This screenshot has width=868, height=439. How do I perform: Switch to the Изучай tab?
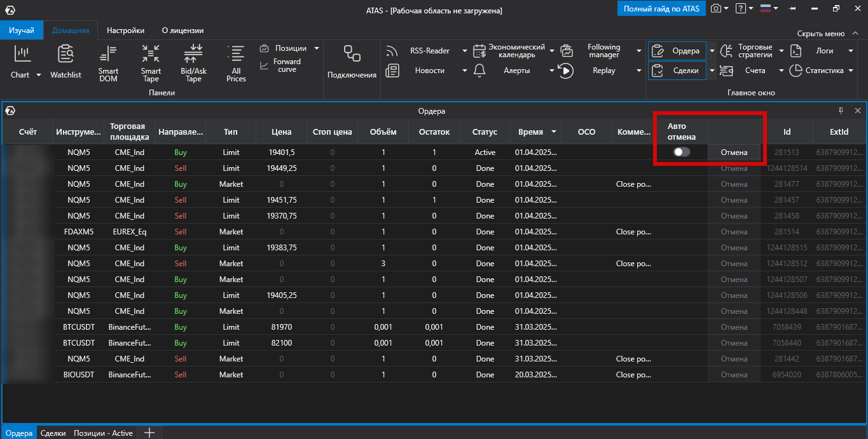tap(22, 30)
